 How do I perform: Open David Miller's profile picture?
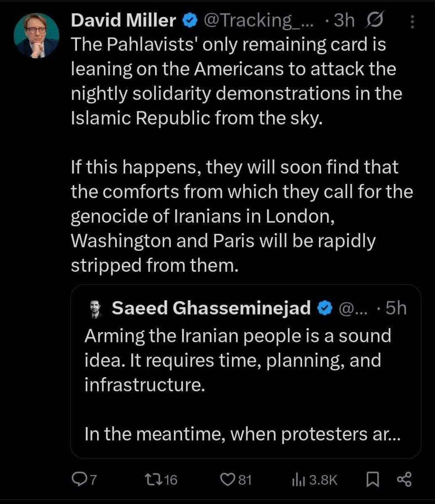(36, 35)
